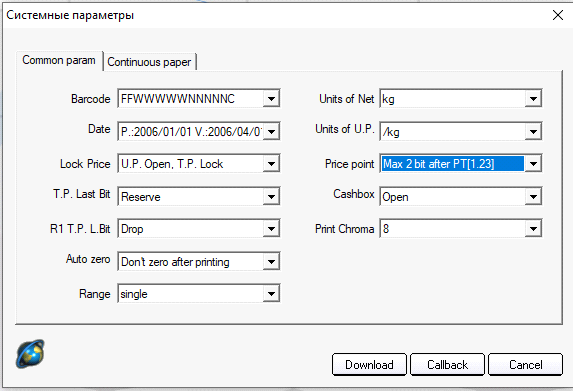Switch to the Continuous paper tab
The image size is (573, 391).
pos(150,62)
